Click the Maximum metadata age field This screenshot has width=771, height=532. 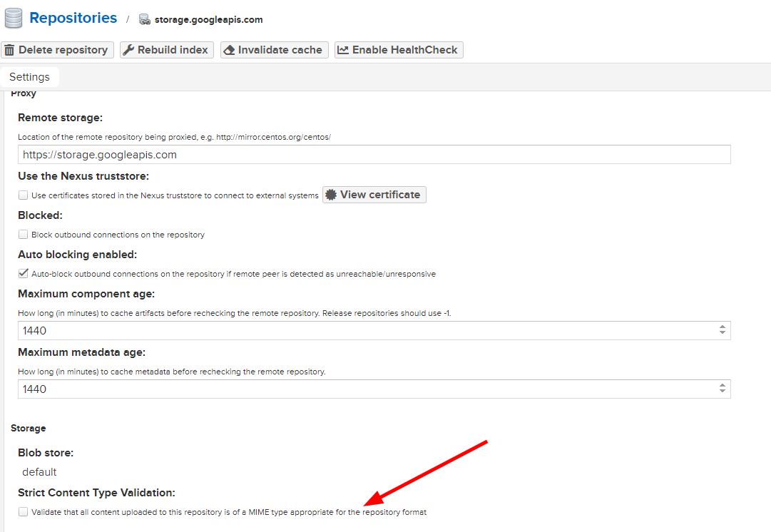pyautogui.click(x=374, y=389)
